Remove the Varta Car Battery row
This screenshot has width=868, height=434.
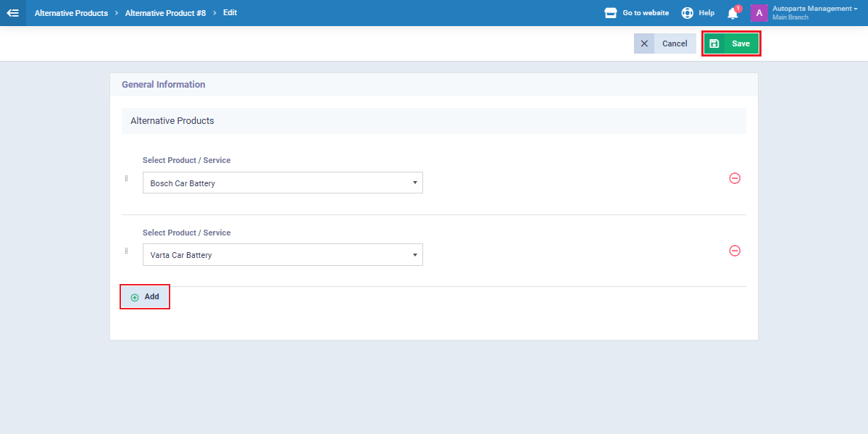coord(735,251)
